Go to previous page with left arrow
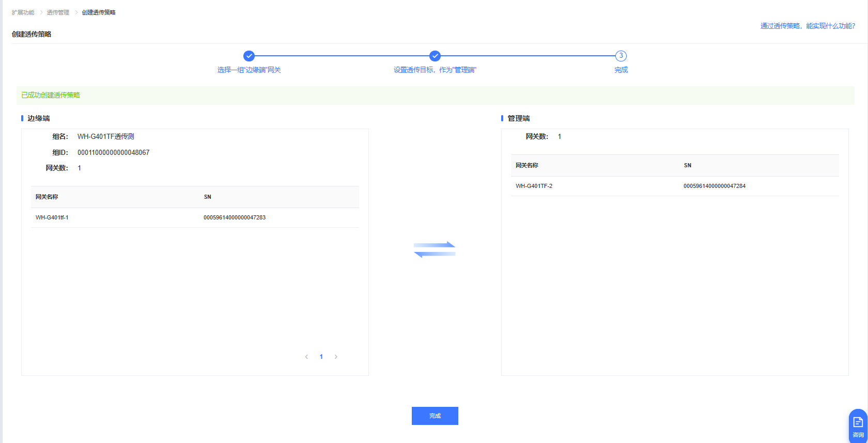The width and height of the screenshot is (868, 443). [306, 357]
